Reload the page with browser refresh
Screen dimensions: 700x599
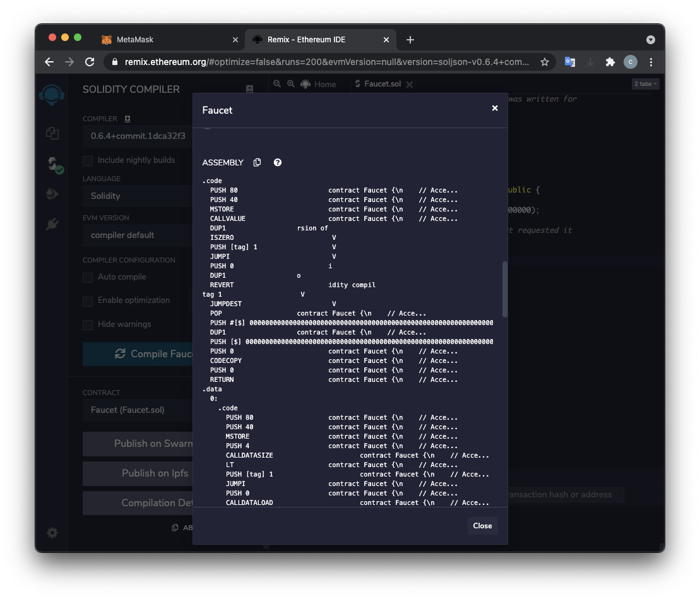coord(90,62)
